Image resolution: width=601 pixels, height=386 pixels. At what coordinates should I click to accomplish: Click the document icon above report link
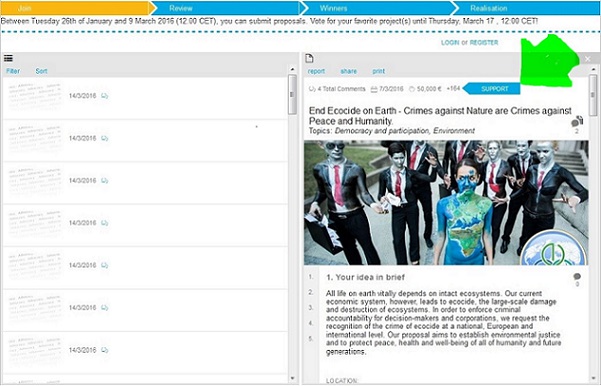309,58
